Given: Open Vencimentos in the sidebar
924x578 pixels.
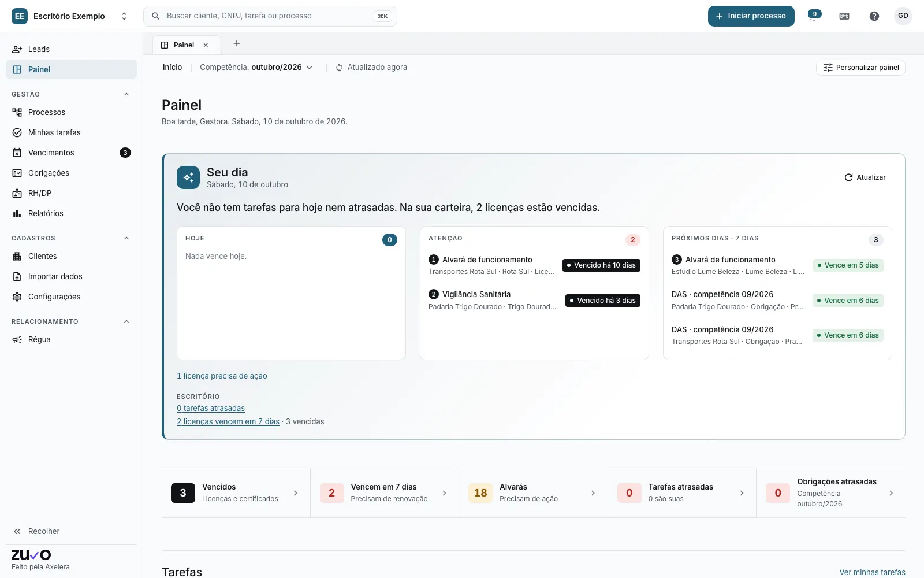Looking at the screenshot, I should pyautogui.click(x=71, y=153).
